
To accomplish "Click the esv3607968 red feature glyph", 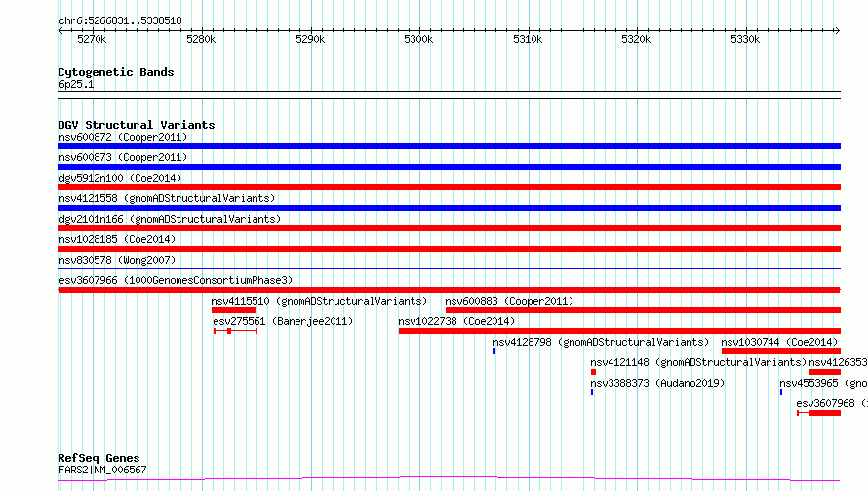I will (x=818, y=413).
